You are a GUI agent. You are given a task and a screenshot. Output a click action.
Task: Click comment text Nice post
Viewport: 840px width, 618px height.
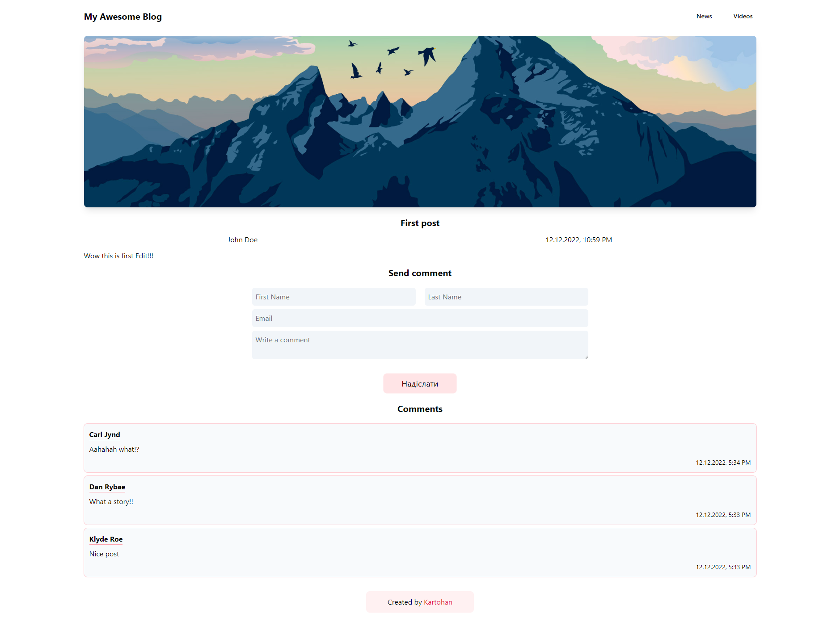pyautogui.click(x=104, y=554)
